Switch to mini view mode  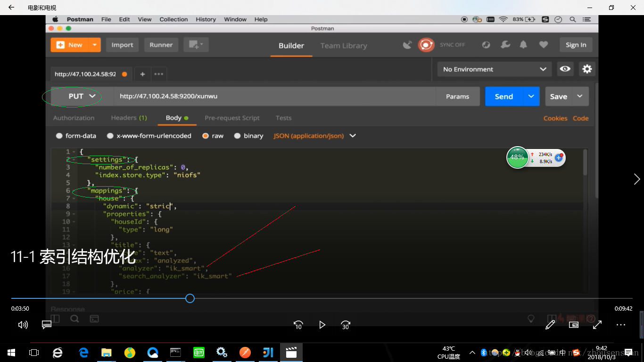(574, 325)
